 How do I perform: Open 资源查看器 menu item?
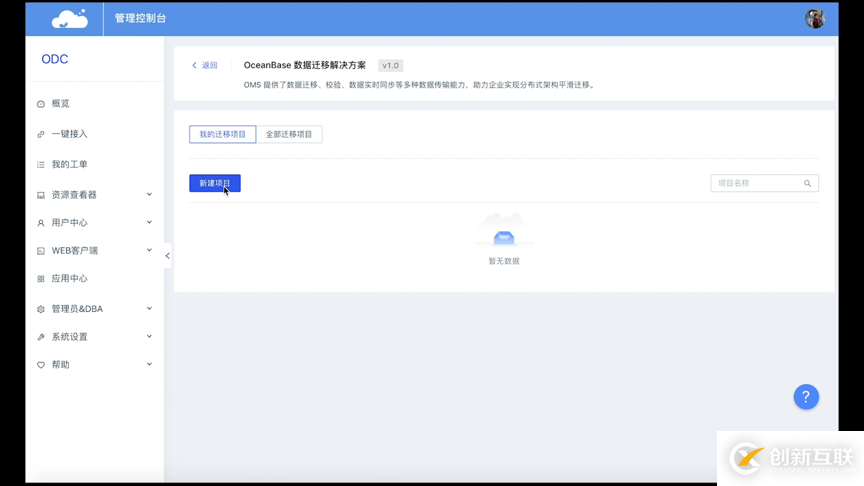pyautogui.click(x=74, y=195)
